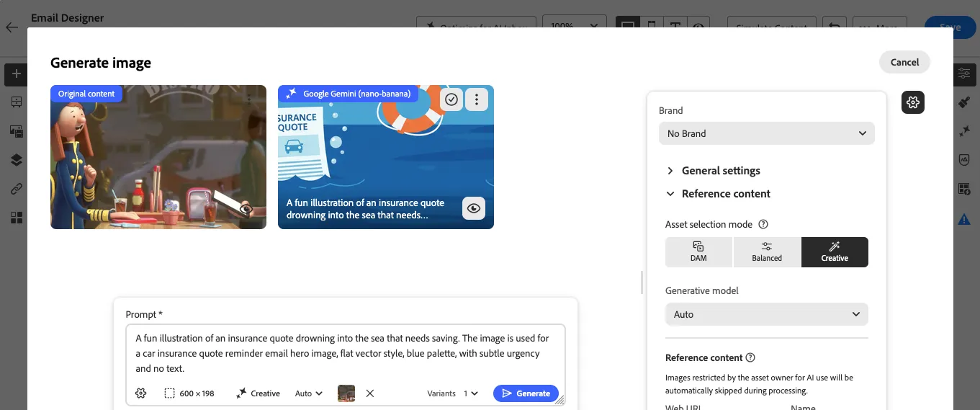Click the Simulate Content button
The image size is (980, 410).
771,27
